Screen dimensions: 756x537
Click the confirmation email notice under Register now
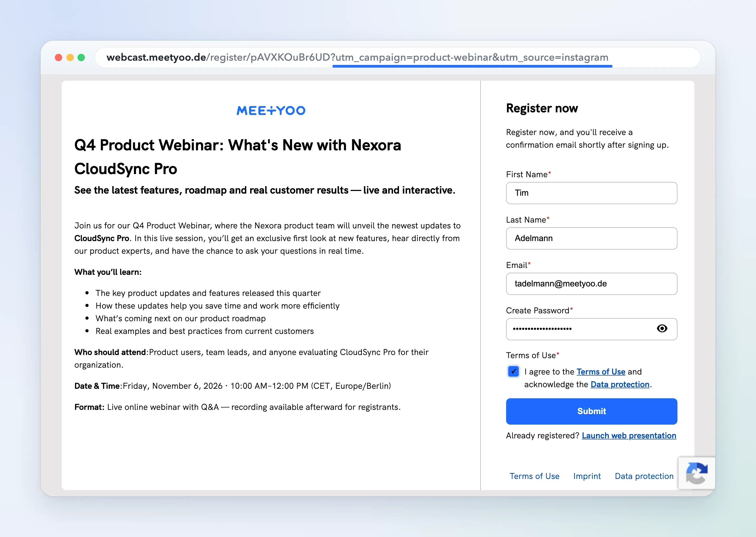coord(587,138)
